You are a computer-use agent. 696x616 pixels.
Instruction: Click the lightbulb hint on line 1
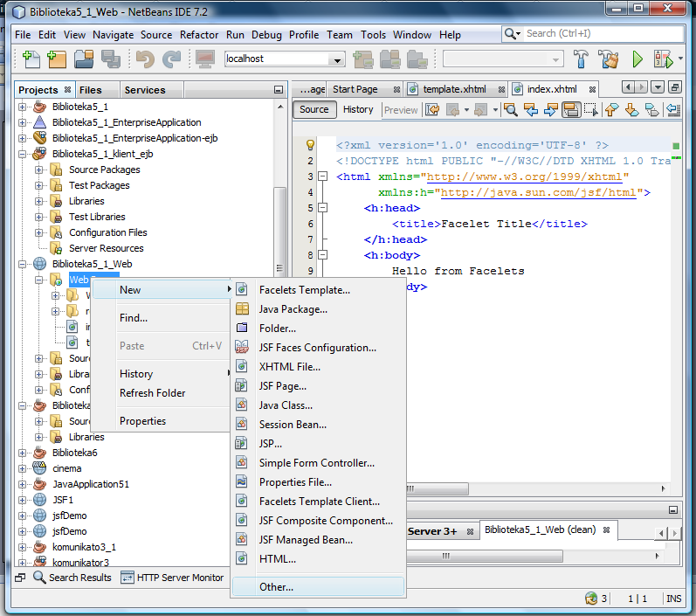point(310,145)
